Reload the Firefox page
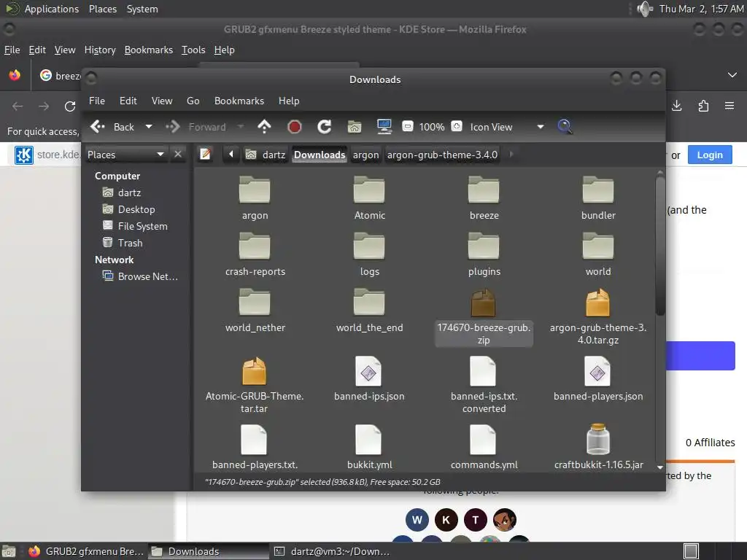Viewport: 747px width, 560px height. coord(70,106)
